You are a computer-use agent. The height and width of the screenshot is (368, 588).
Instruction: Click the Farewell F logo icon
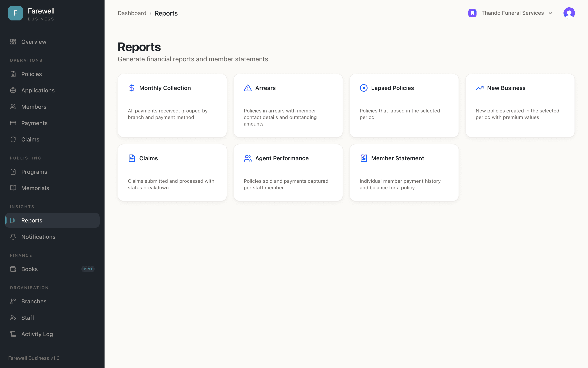(15, 13)
